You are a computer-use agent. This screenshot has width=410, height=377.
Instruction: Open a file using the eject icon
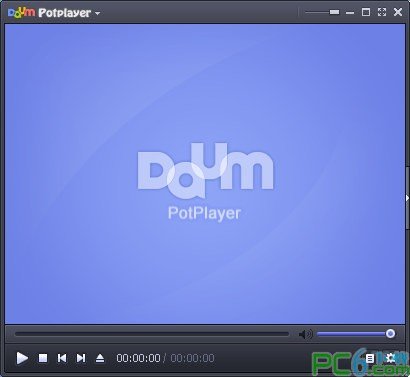(x=100, y=358)
